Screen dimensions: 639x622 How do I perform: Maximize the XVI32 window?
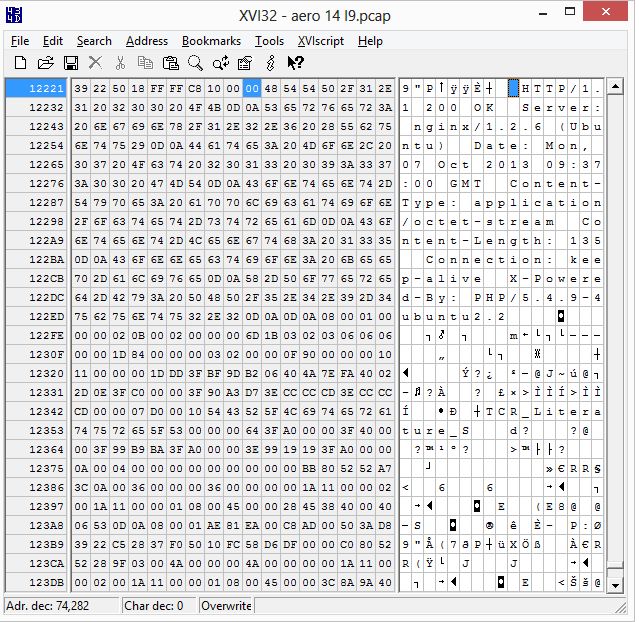pos(570,12)
